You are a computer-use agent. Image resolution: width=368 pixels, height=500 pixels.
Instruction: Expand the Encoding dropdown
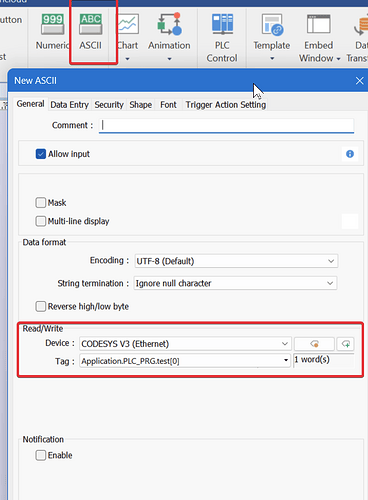pos(236,261)
